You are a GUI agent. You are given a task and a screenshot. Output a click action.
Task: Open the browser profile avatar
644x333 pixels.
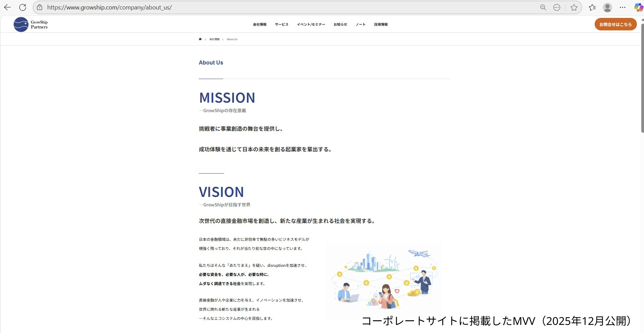pyautogui.click(x=607, y=7)
